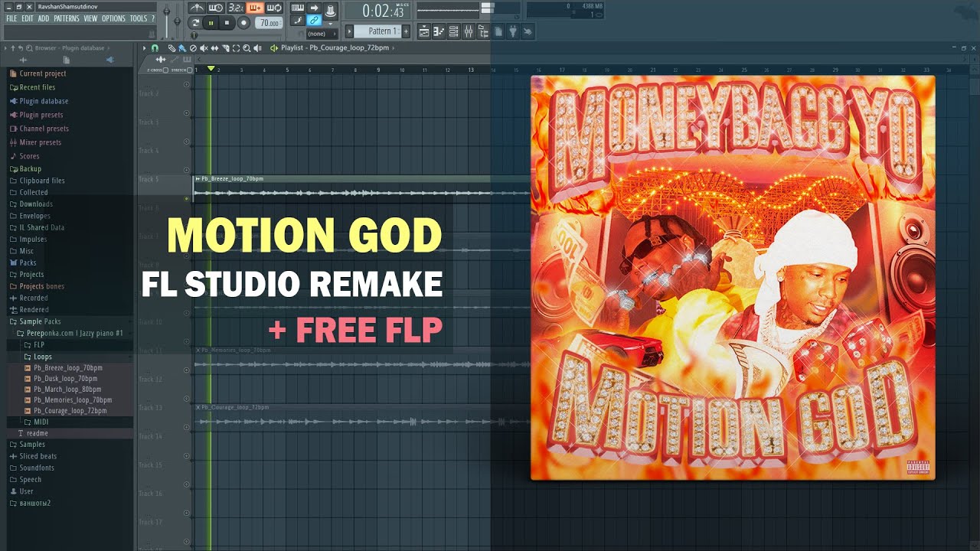
Task: Choose the Select tool in playlist
Action: tap(236, 48)
